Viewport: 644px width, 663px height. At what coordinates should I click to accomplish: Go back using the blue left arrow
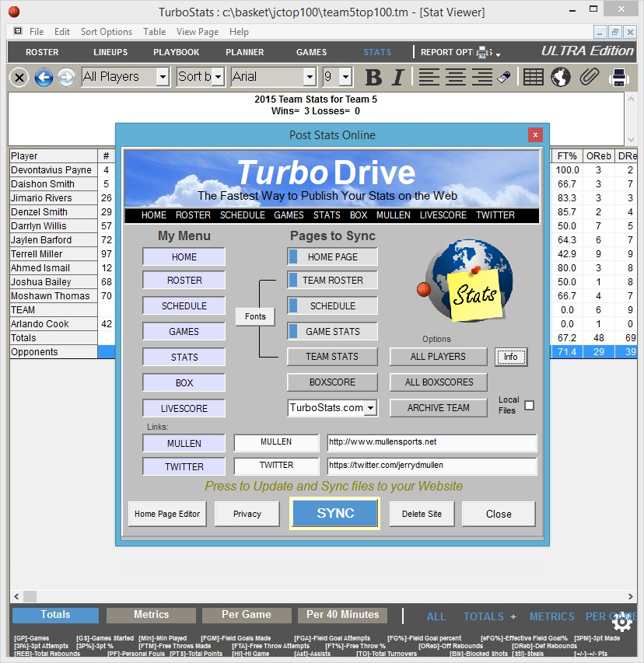(x=44, y=78)
